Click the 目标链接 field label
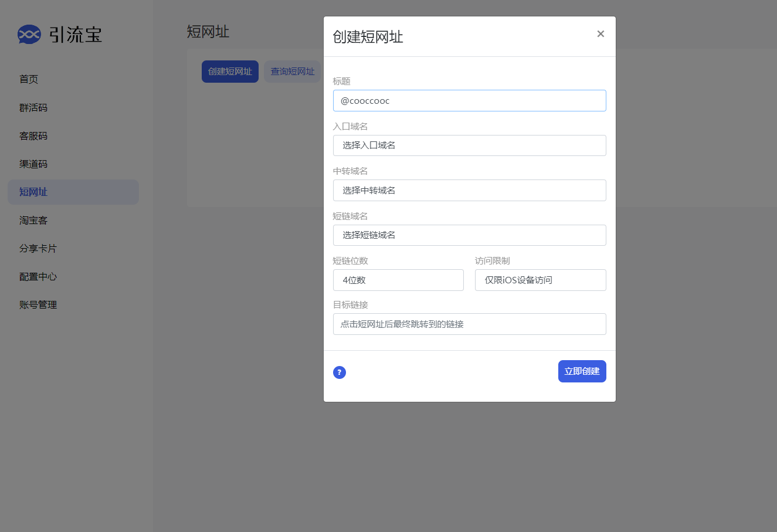The height and width of the screenshot is (532, 777). pos(350,305)
